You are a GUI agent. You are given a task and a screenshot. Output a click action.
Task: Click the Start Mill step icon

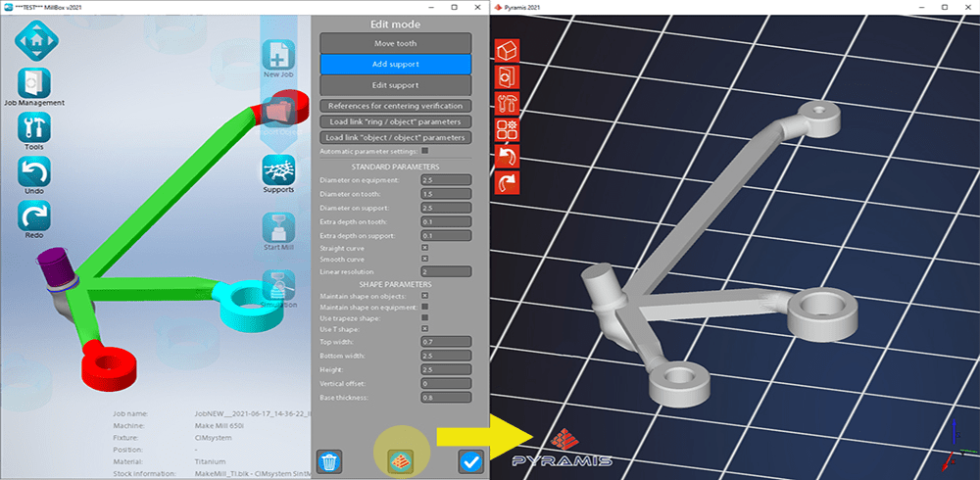coord(278,228)
